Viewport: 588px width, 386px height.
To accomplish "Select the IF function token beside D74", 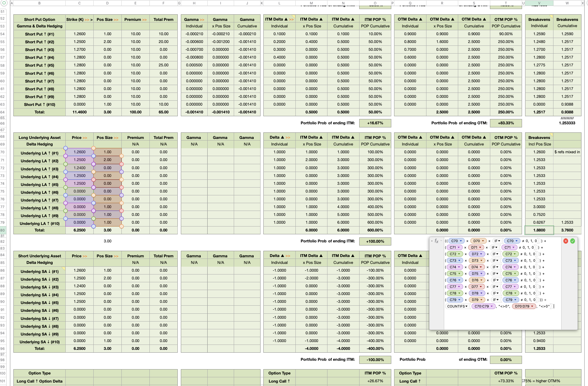I will [x=495, y=267].
